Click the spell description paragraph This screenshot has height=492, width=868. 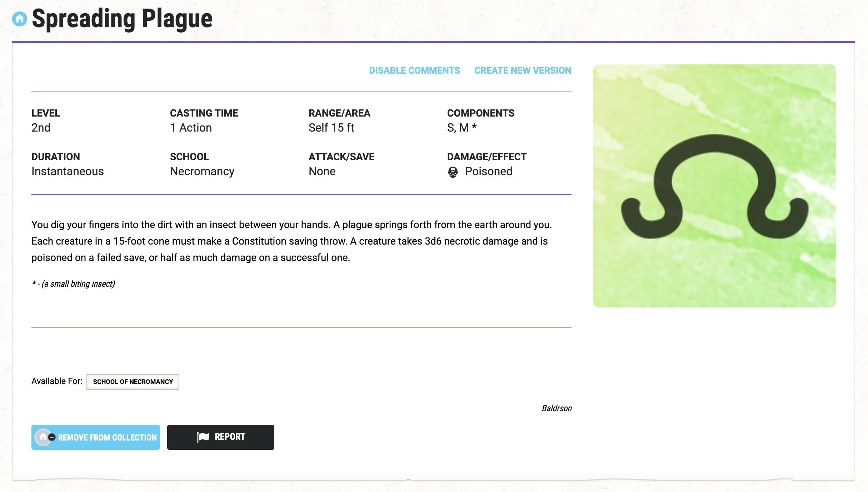click(x=291, y=241)
